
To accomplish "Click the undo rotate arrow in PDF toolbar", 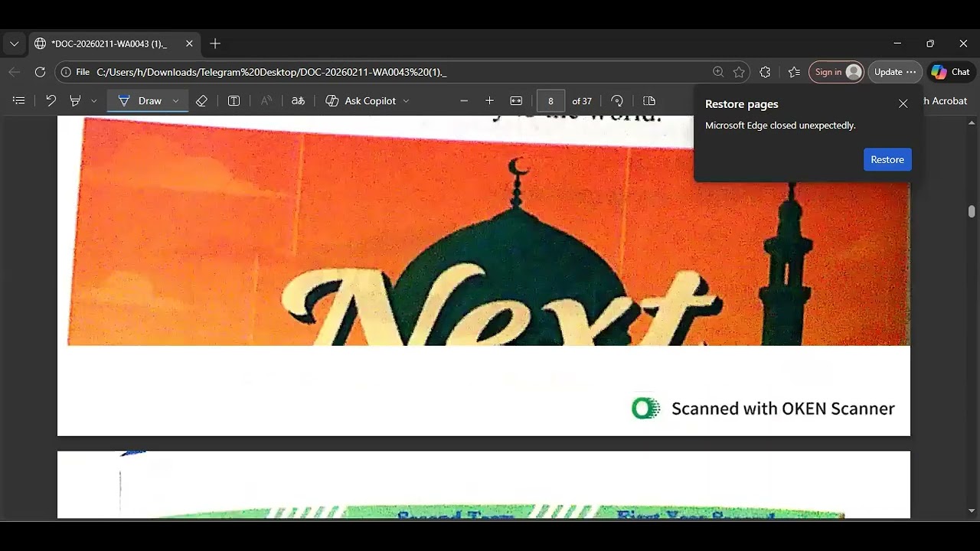I will point(51,101).
